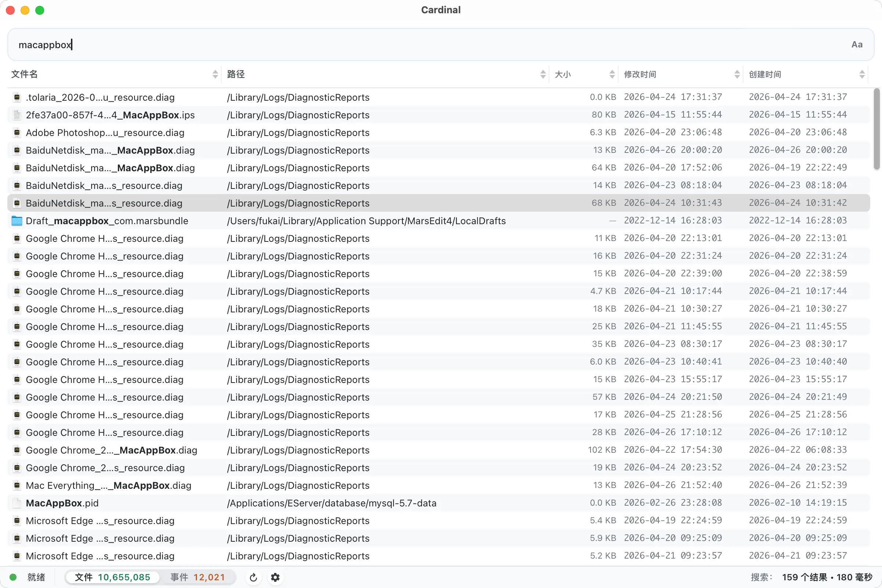Viewport: 882px width, 588px height.
Task: Click the /Applications/EServer mysql-5.7-data path
Action: tap(331, 503)
